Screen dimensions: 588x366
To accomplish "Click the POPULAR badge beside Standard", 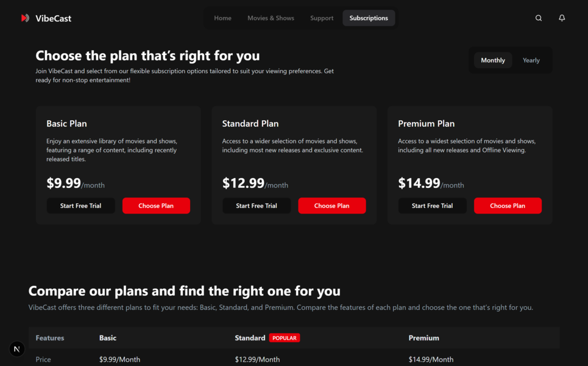I will tap(285, 338).
